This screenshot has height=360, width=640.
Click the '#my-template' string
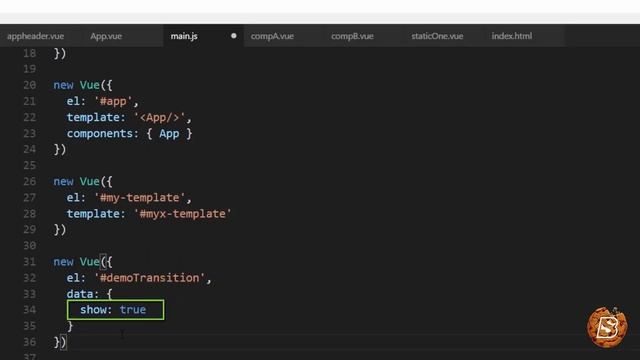coord(140,198)
